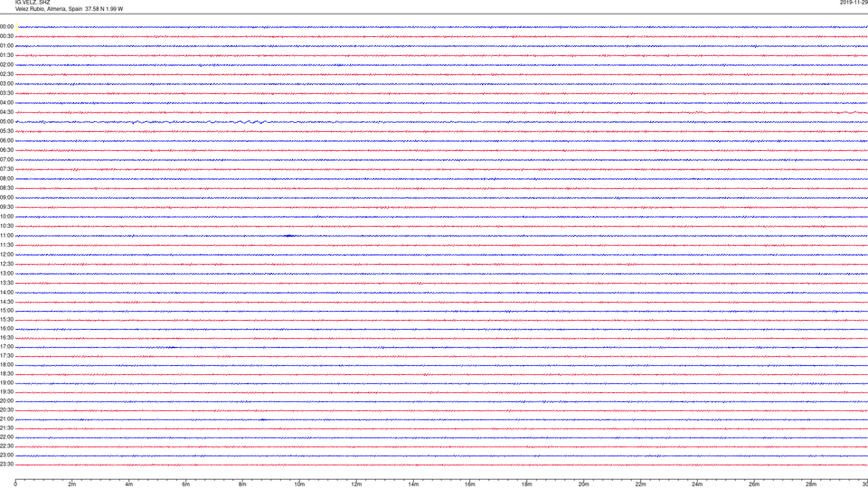This screenshot has width=868, height=488.
Task: Select the 07:00 time label
Action: [x=6, y=159]
